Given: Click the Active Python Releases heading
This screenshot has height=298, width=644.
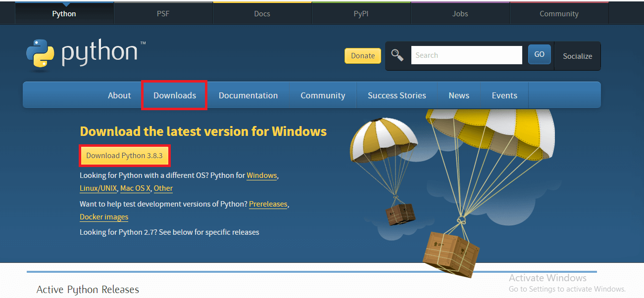Looking at the screenshot, I should pyautogui.click(x=88, y=290).
